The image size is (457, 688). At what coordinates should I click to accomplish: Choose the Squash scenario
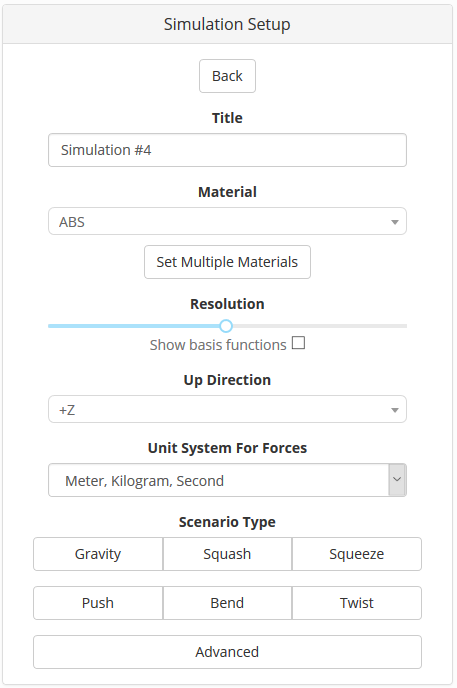click(227, 554)
